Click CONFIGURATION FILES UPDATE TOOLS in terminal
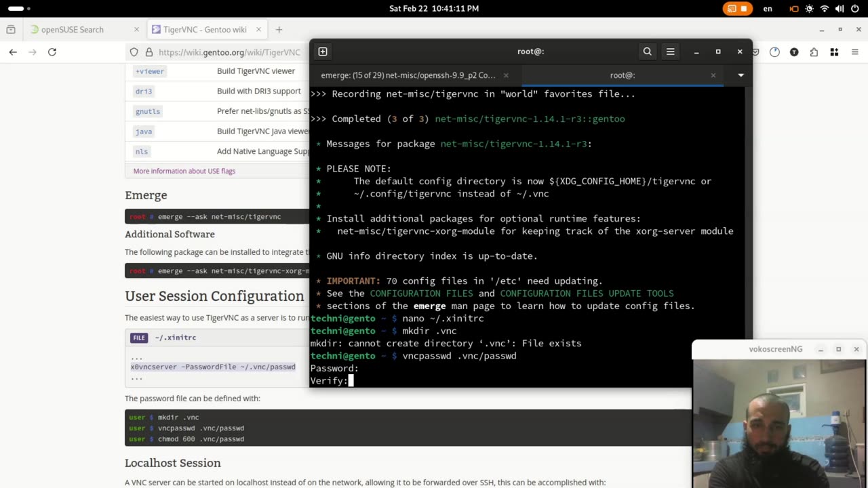The image size is (868, 488). pos(587,293)
